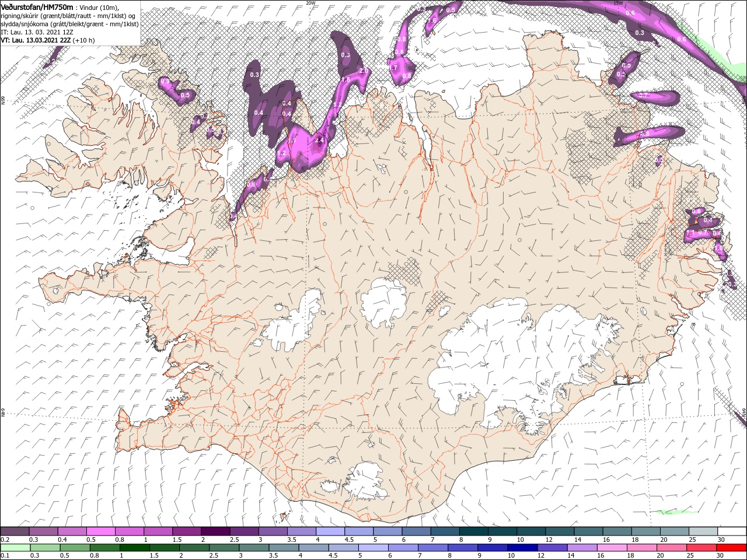Pick the 0.5–0.8 bright pink snow swatch
This screenshot has width=747, height=560.
tap(100, 531)
